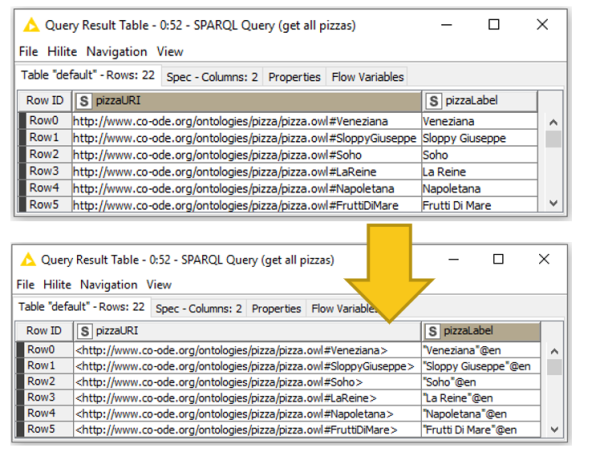The height and width of the screenshot is (456, 600).
Task: Maximize the upper Query Result Table window
Action: click(494, 25)
